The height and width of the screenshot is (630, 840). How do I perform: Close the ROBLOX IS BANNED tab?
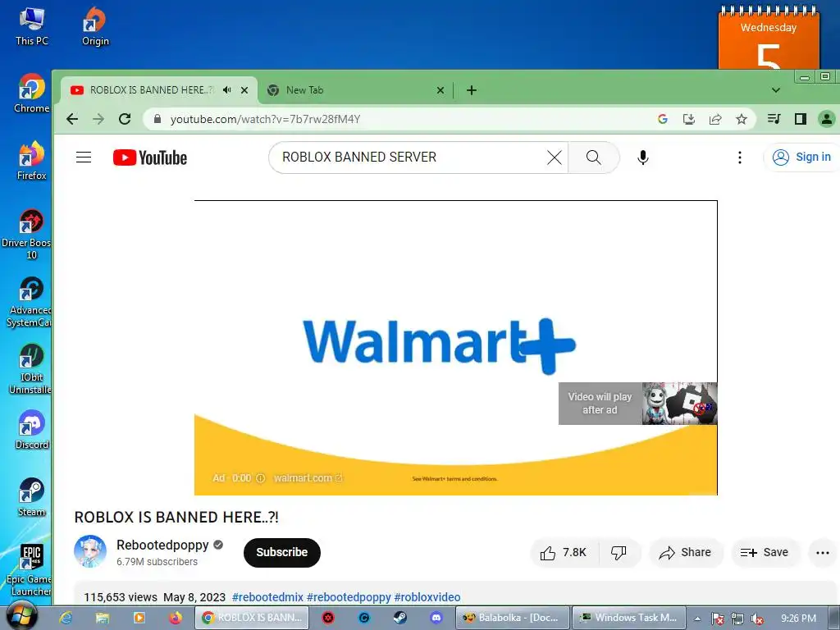tap(244, 90)
